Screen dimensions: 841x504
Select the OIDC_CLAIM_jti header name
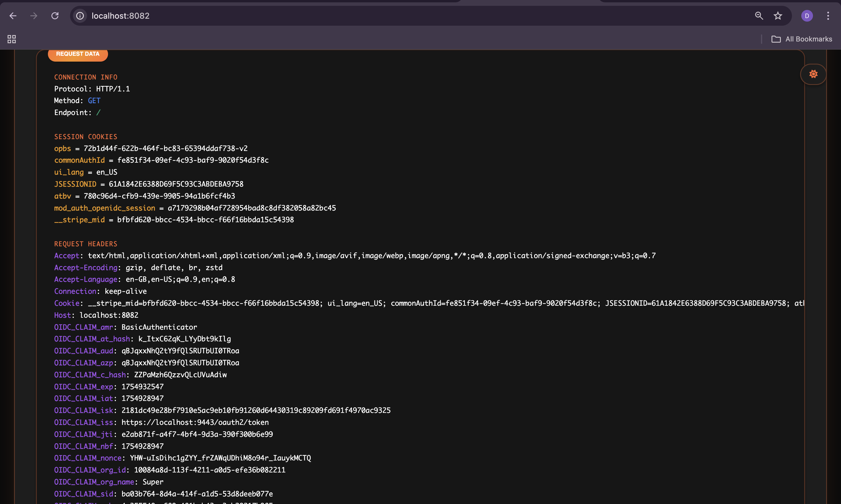84,435
